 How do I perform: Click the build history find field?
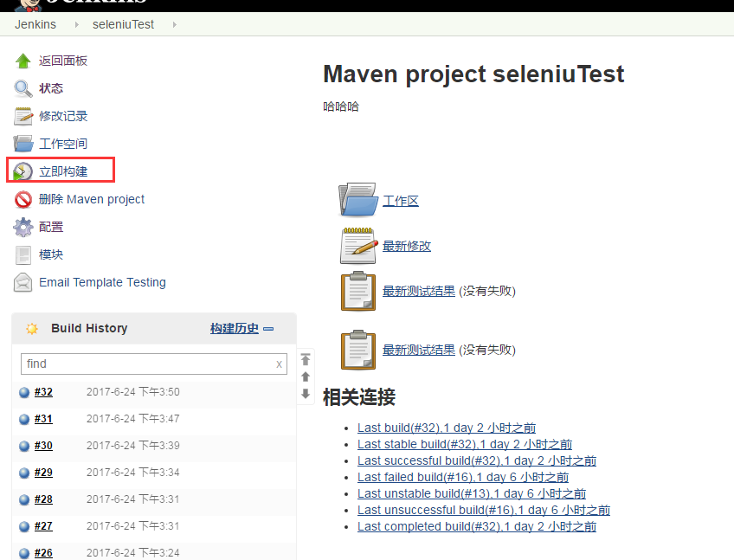pos(154,364)
